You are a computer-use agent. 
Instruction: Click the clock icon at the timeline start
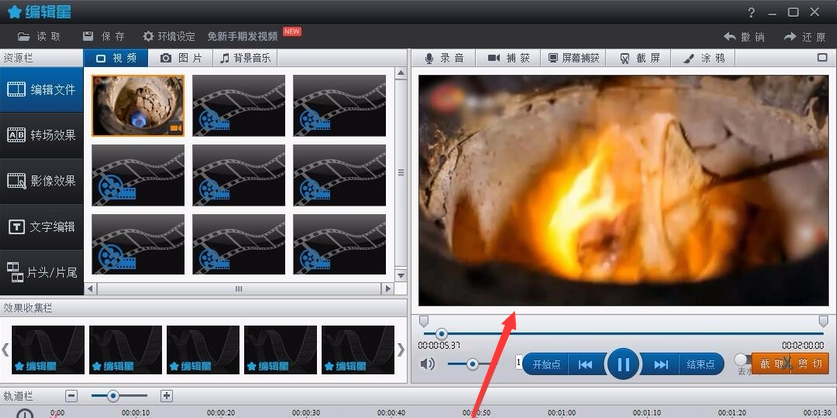tap(25, 414)
